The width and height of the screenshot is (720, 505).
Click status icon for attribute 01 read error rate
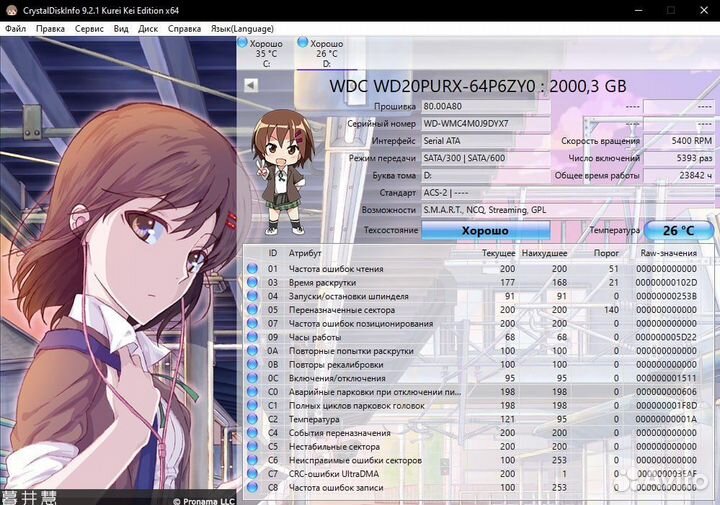[x=252, y=269]
